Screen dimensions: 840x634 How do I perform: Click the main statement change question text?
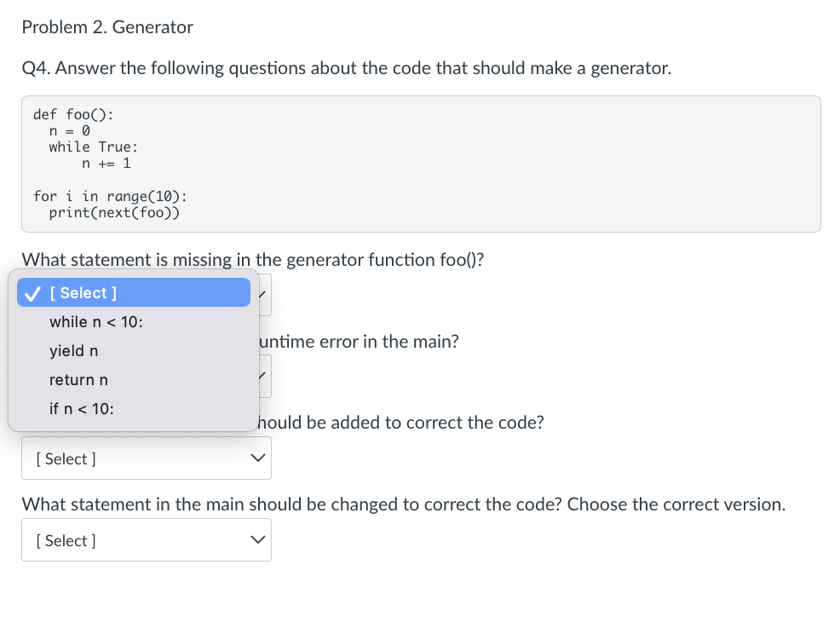pos(404,504)
